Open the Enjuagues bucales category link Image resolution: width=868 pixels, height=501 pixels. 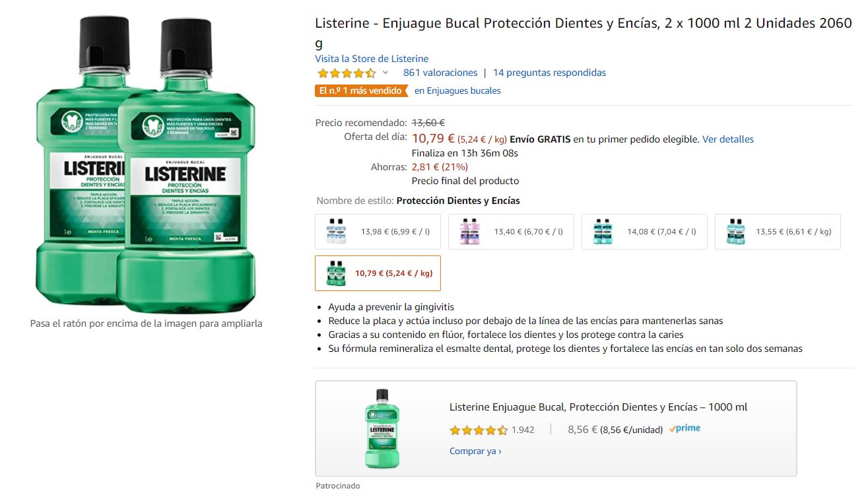pos(457,90)
